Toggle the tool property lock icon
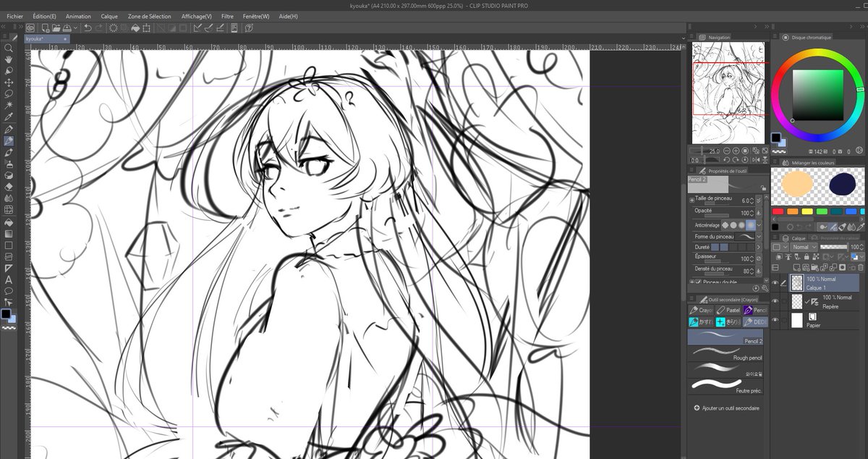The height and width of the screenshot is (459, 868). click(763, 187)
